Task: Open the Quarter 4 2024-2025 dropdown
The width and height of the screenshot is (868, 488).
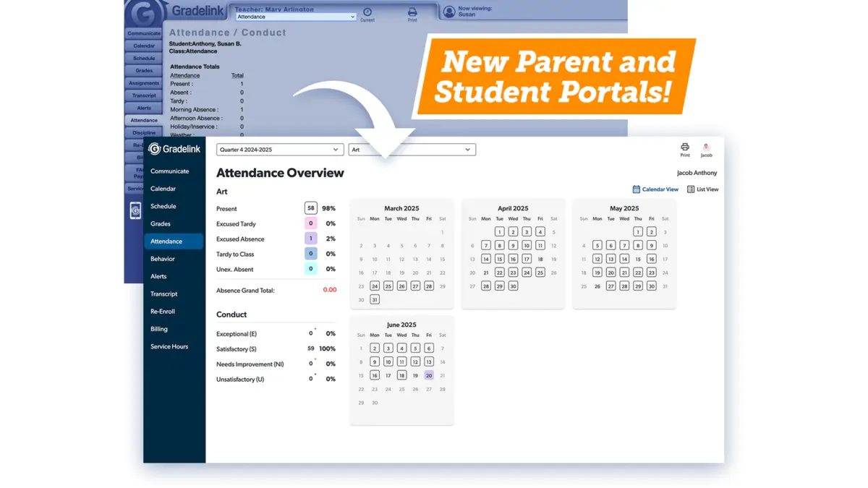Action: (x=279, y=150)
